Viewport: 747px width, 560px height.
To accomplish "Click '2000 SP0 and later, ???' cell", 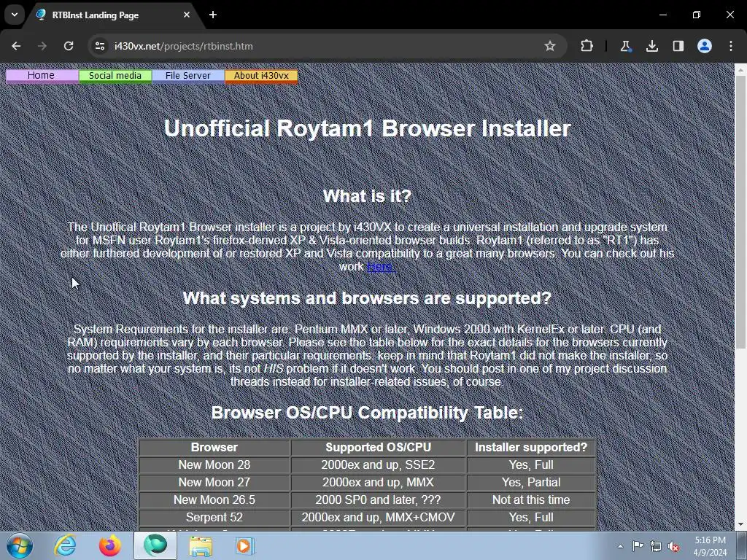I will coord(379,500).
